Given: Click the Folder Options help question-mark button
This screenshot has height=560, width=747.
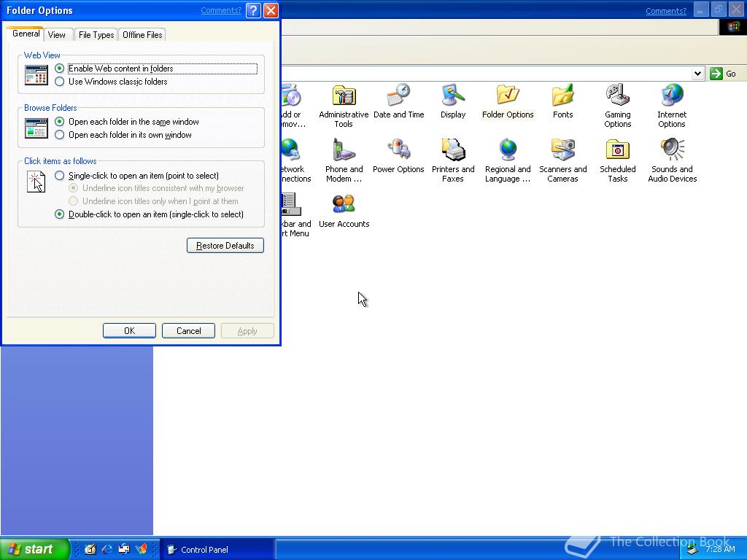Looking at the screenshot, I should pyautogui.click(x=253, y=10).
